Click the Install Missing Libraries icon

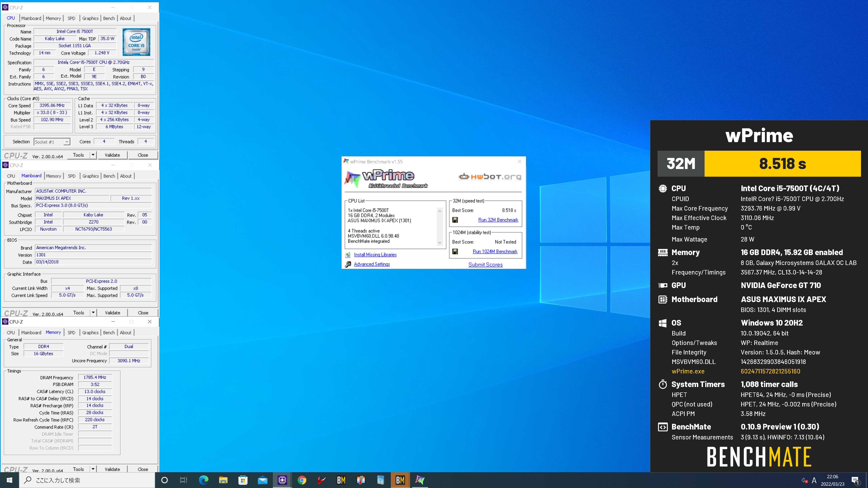[348, 255]
